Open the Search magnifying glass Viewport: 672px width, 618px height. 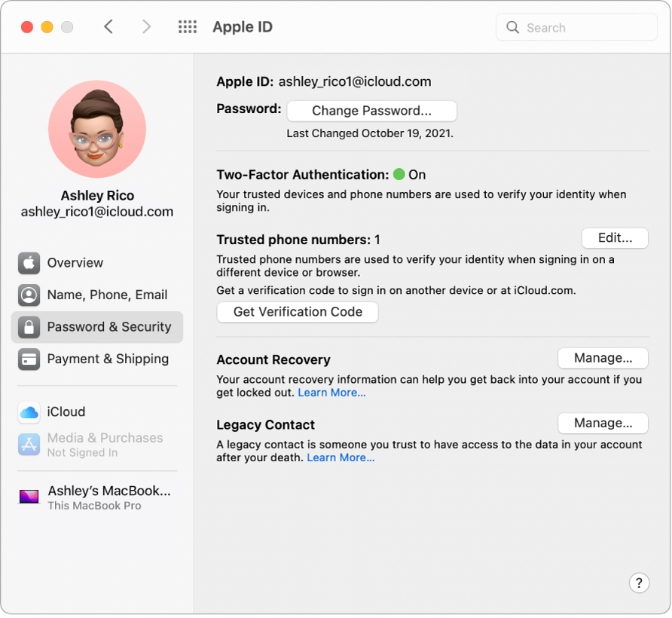[513, 27]
